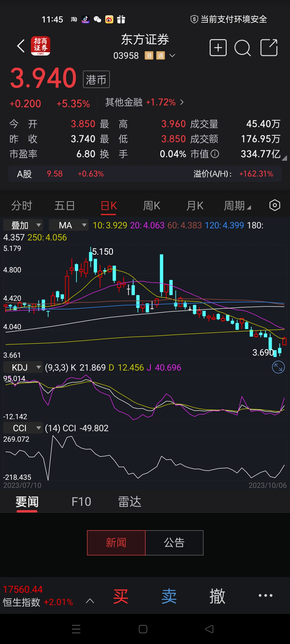290x644 pixels.
Task: Select the 月K monthly chart tab
Action: 195,206
